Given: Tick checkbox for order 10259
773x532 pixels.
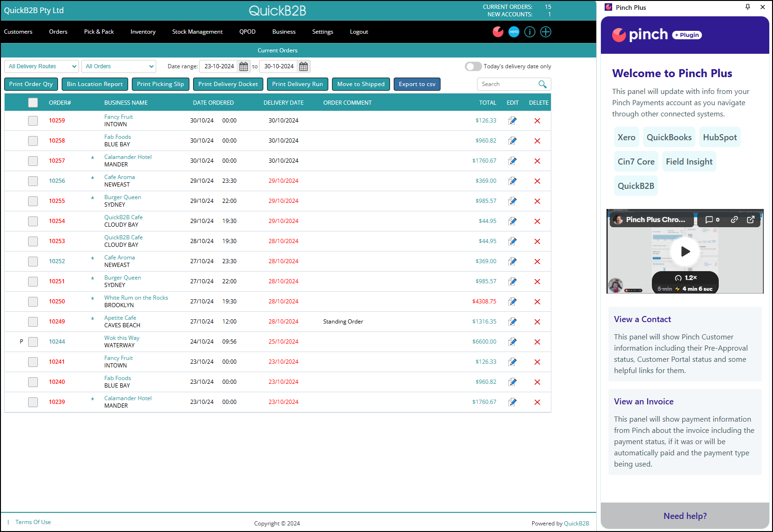Looking at the screenshot, I should pos(33,121).
